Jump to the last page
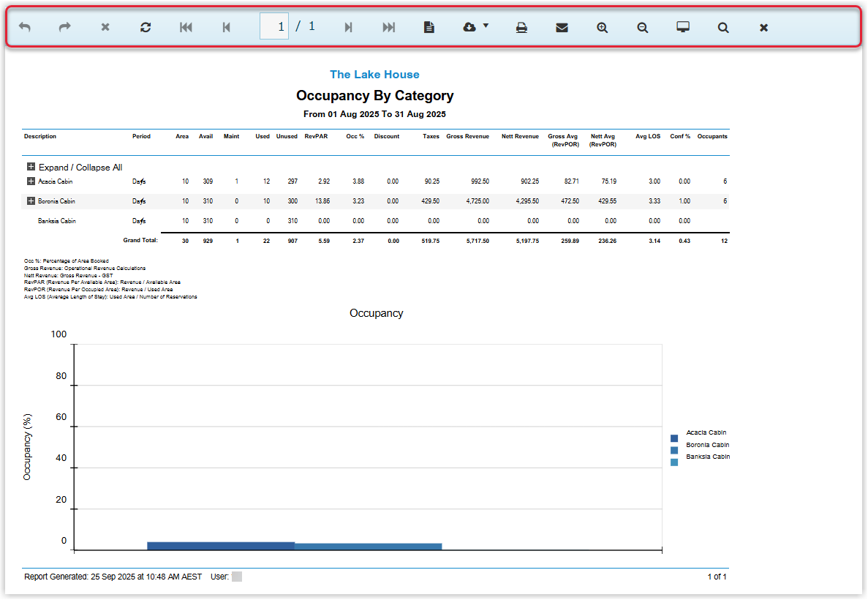Image resolution: width=868 pixels, height=600 pixels. 388,27
